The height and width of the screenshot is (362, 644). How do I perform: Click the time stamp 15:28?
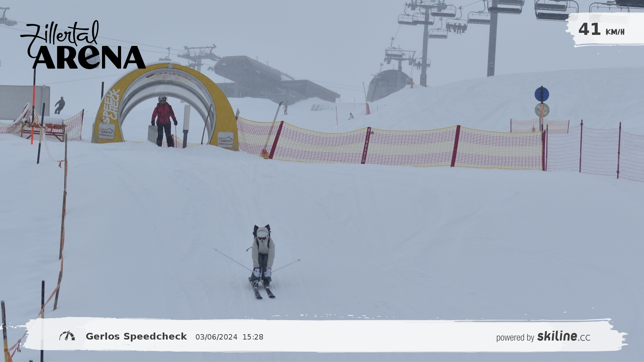click(x=253, y=337)
